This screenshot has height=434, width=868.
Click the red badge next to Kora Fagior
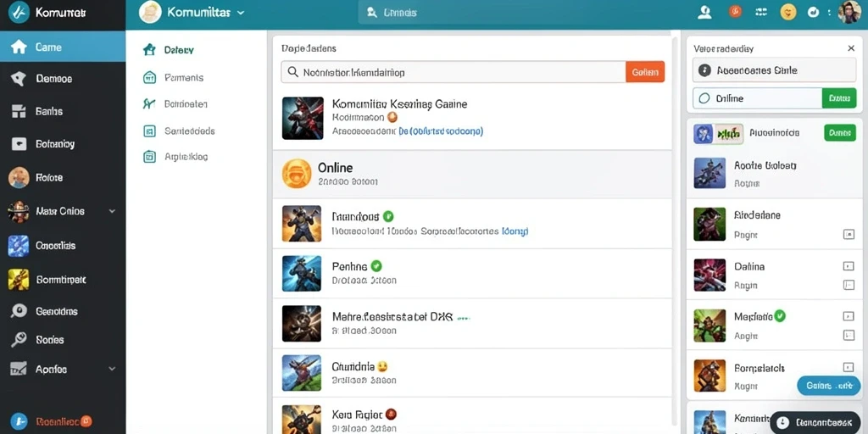tap(391, 414)
